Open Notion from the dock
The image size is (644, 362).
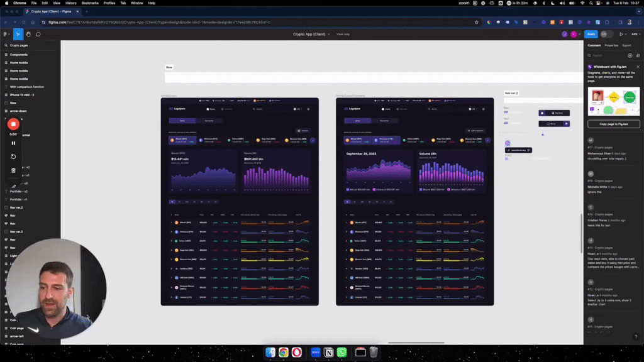[x=328, y=353]
